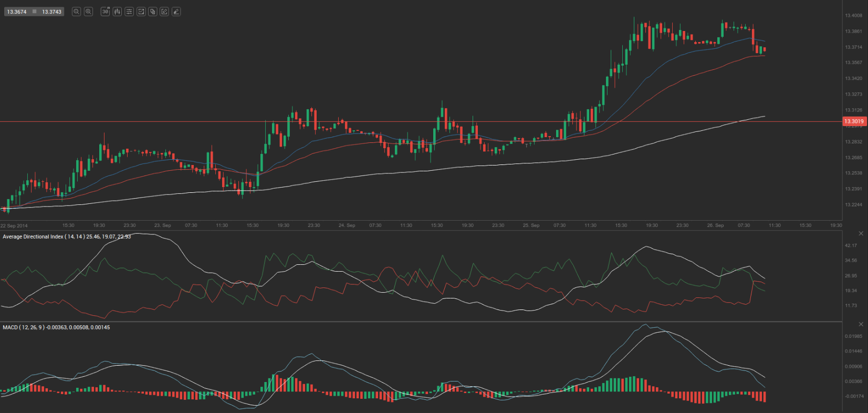This screenshot has height=413, width=868.
Task: Click the red 13.3019 price marker
Action: (854, 121)
